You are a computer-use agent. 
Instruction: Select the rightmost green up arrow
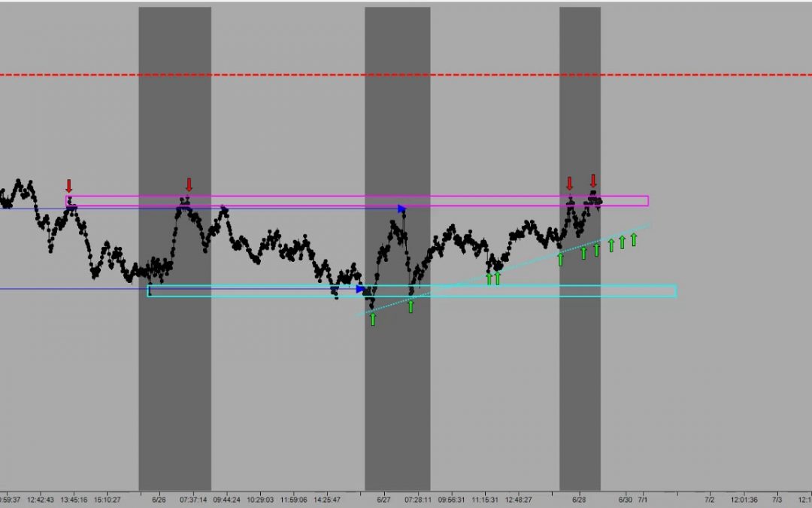click(x=634, y=239)
